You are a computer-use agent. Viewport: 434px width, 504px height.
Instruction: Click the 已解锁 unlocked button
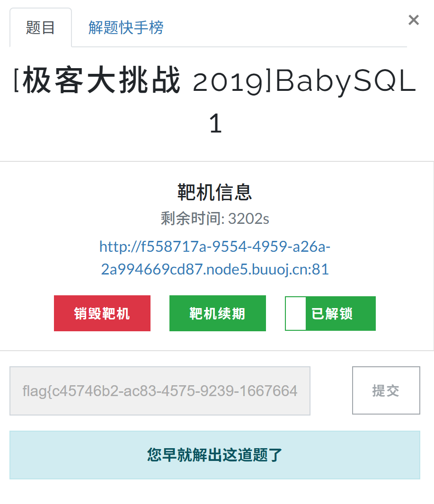coord(330,313)
